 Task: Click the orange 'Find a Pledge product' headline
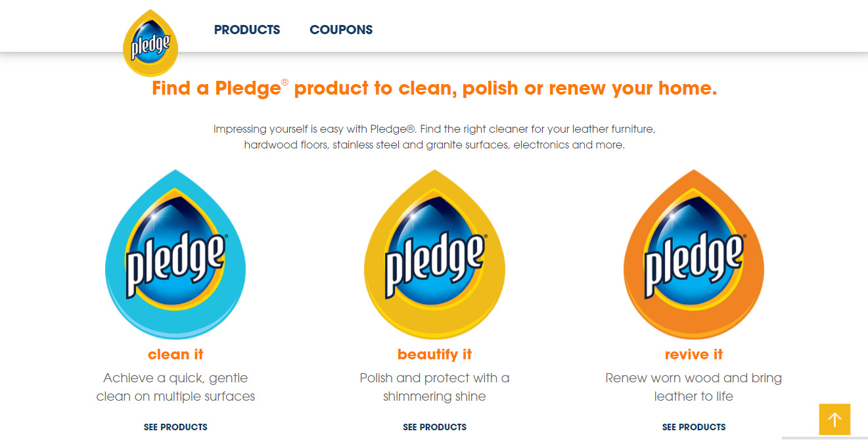(x=434, y=88)
